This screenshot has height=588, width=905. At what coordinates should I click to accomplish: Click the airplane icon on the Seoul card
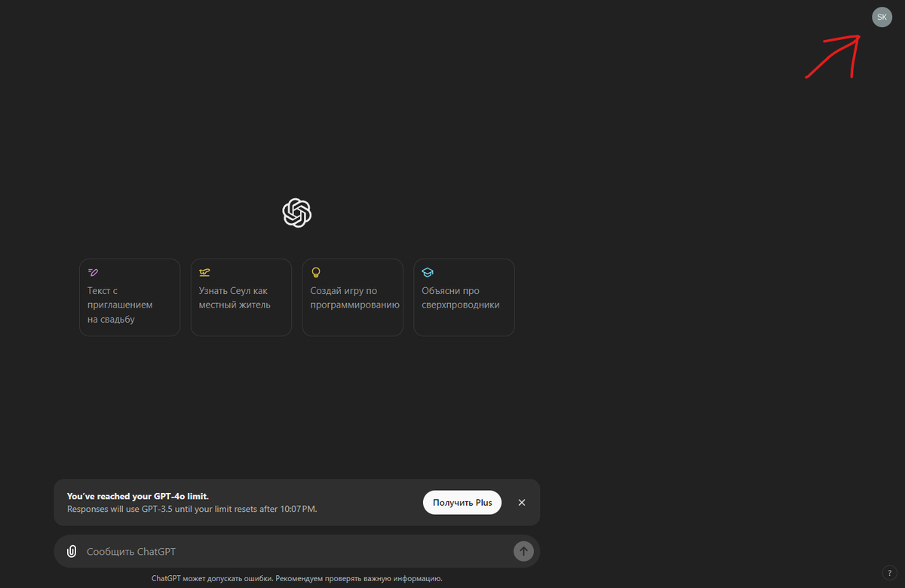click(204, 272)
